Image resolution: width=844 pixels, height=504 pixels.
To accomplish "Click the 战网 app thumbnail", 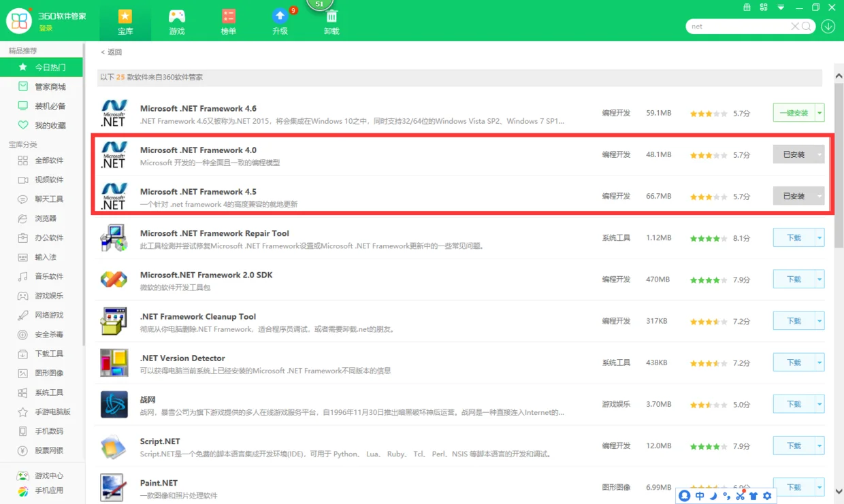I will click(x=114, y=405).
